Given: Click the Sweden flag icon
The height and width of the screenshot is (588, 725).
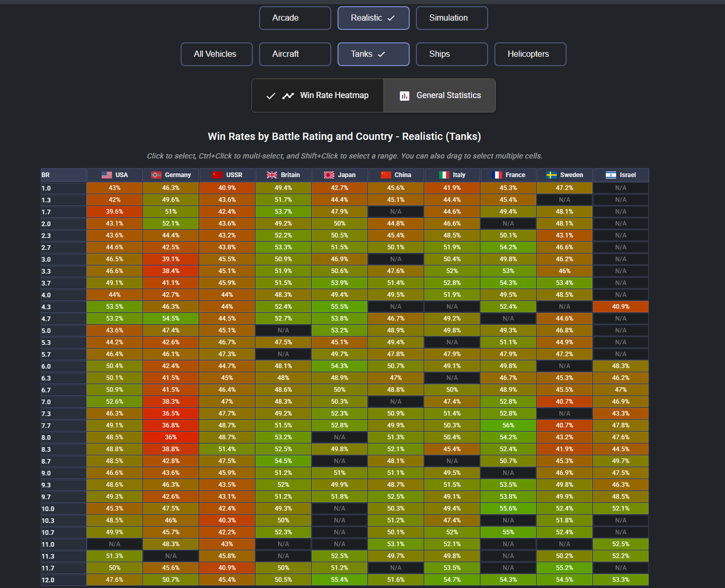Looking at the screenshot, I should pos(552,175).
